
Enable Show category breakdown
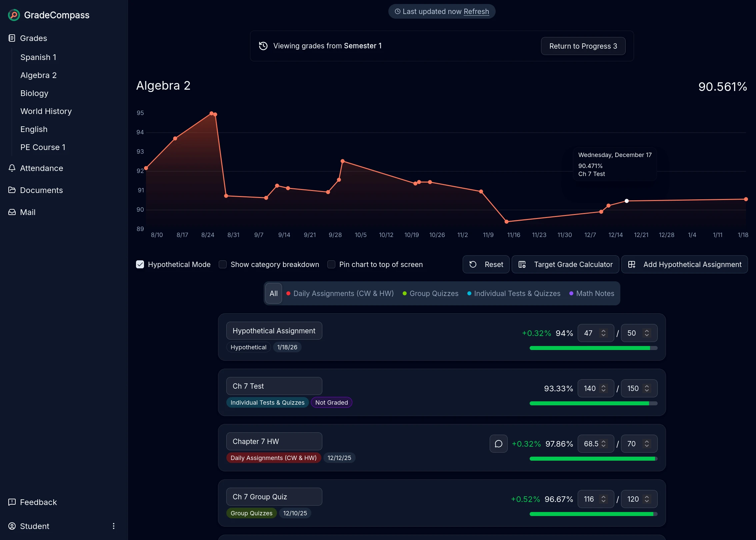(x=223, y=264)
